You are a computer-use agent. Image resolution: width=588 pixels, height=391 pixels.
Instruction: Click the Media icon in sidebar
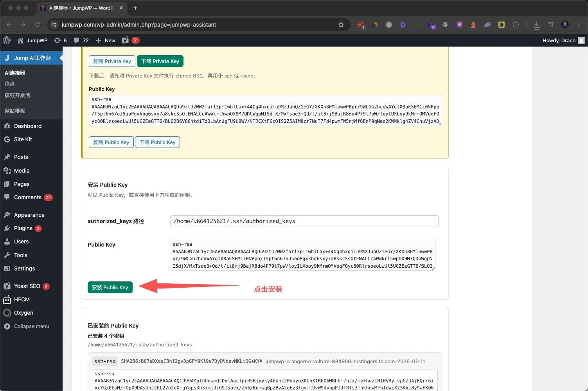coord(7,171)
